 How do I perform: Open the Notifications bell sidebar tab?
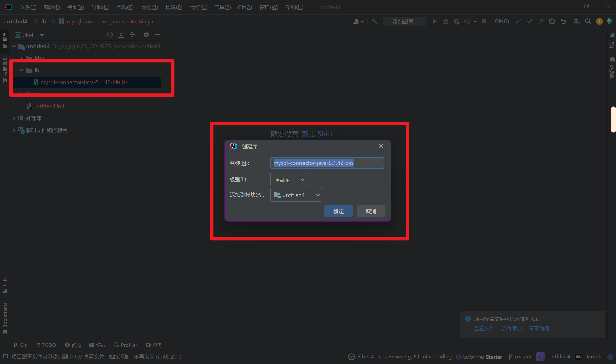click(x=612, y=41)
